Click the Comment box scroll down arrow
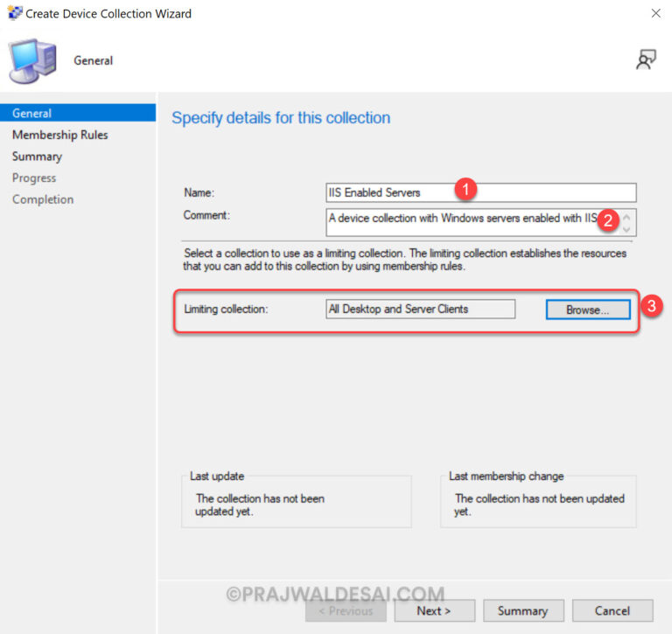This screenshot has width=672, height=634. pos(626,230)
